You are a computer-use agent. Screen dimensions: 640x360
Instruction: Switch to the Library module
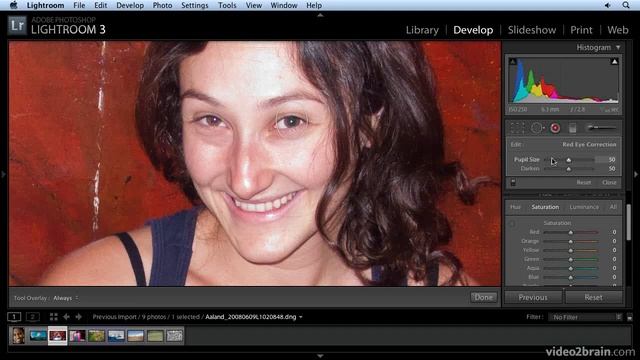click(x=422, y=30)
